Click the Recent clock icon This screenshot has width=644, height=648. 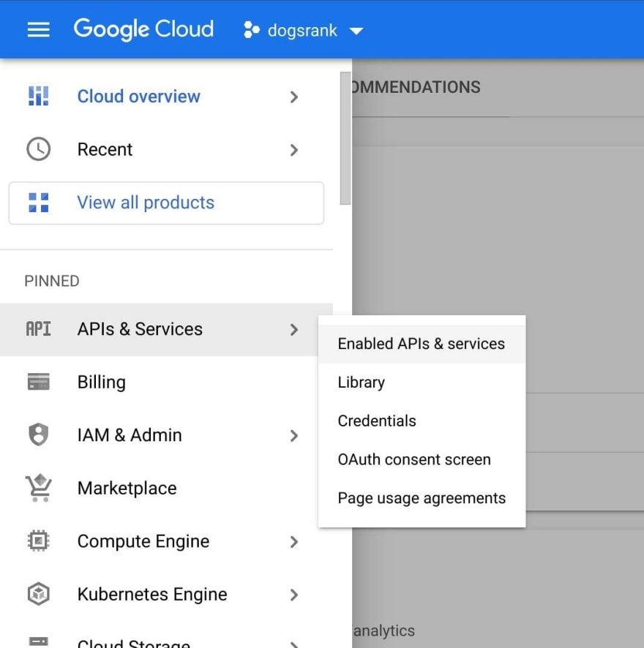39,149
